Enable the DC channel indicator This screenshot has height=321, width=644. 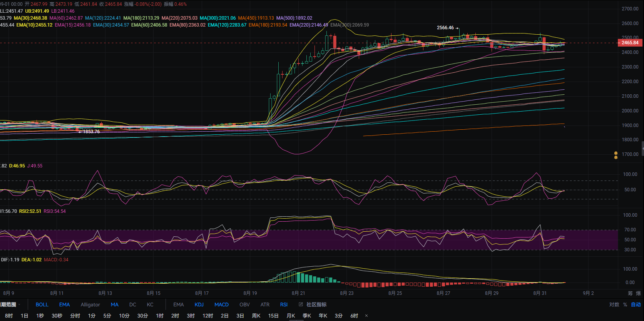(x=133, y=304)
